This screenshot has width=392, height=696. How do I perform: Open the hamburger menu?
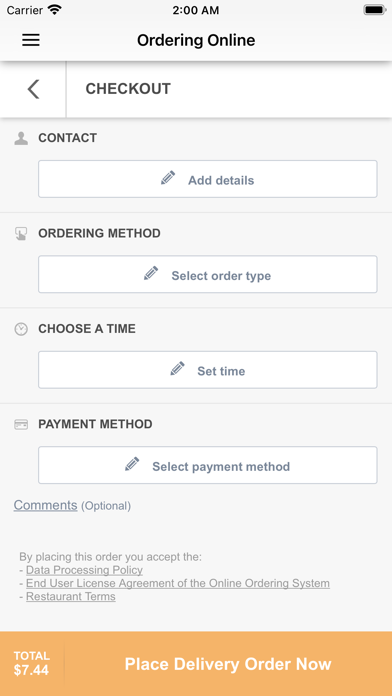pos(31,40)
